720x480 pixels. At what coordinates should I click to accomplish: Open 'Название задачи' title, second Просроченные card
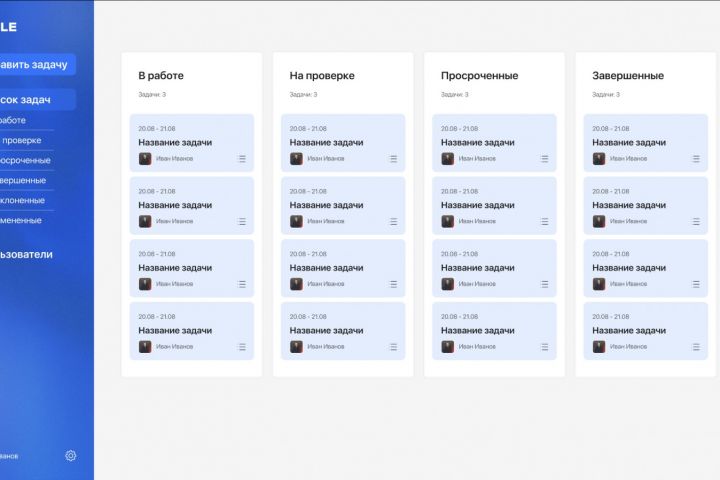click(478, 205)
